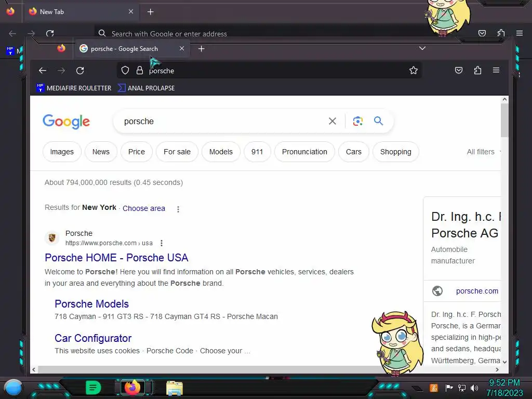The height and width of the screenshot is (399, 532).
Task: Reload the Porsche Google search page
Action: (80, 71)
